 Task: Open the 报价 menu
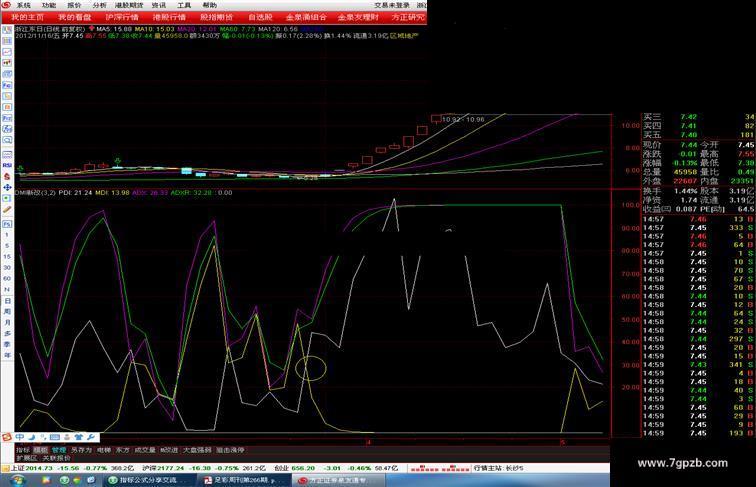coord(74,5)
